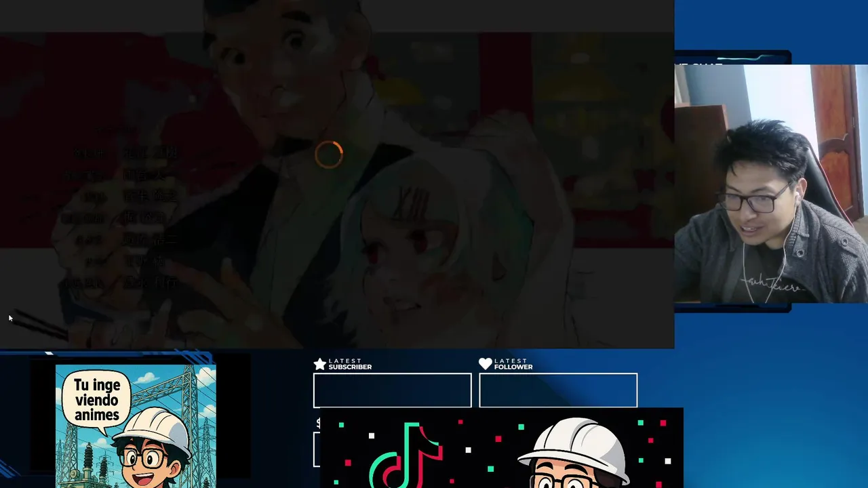This screenshot has height=488, width=868.
Task: Click the empty Latest Follower box
Action: click(x=558, y=390)
